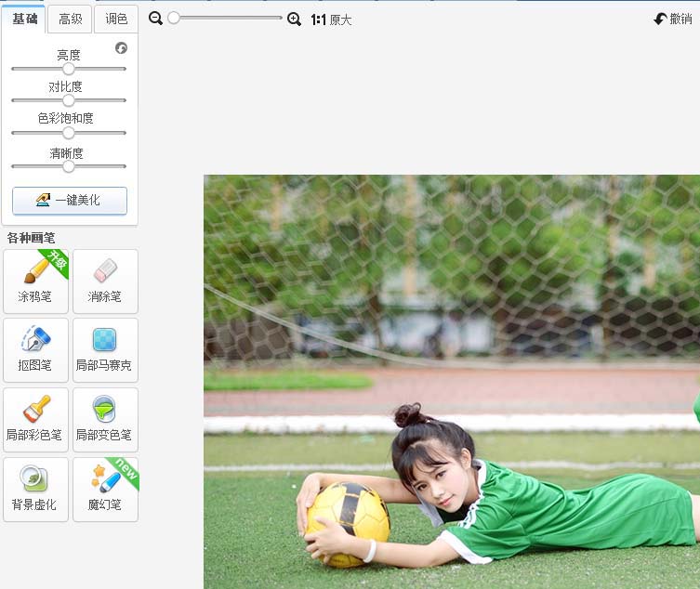This screenshot has height=589, width=700.
Task: Click the 对比度 contrast slider handle
Action: coord(68,100)
